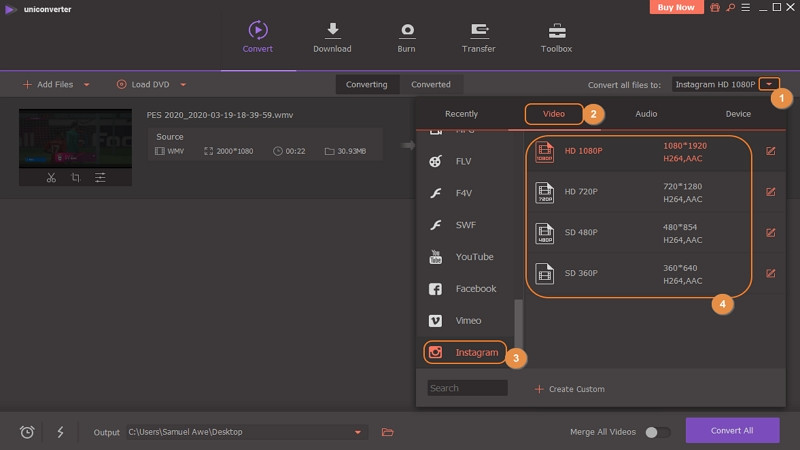Click the effects adjust sliders icon
Image resolution: width=800 pixels, height=450 pixels.
click(x=100, y=178)
